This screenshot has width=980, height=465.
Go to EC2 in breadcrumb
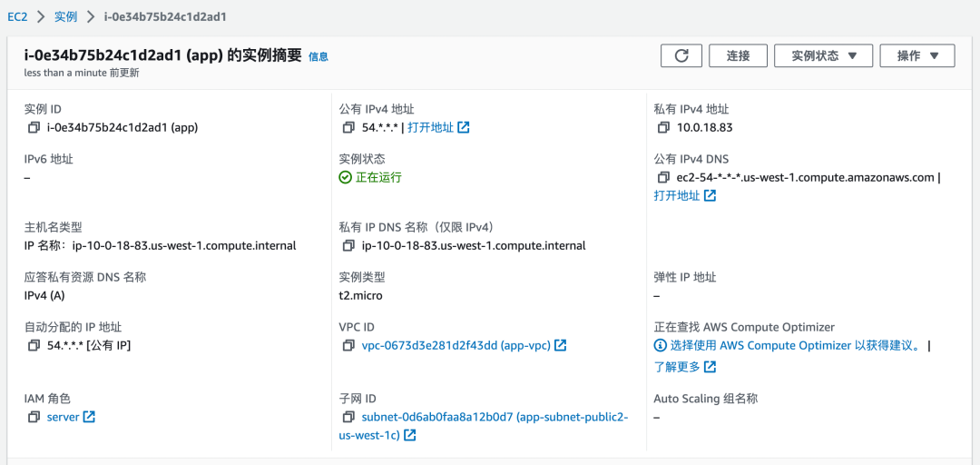tap(17, 17)
